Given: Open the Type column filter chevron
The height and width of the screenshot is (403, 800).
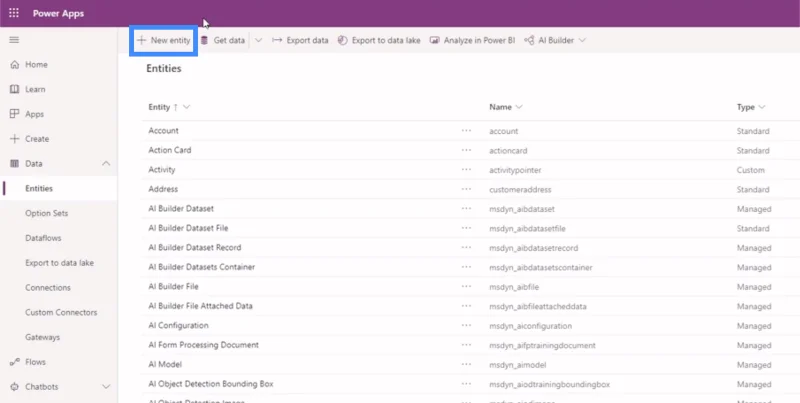Looking at the screenshot, I should point(762,107).
